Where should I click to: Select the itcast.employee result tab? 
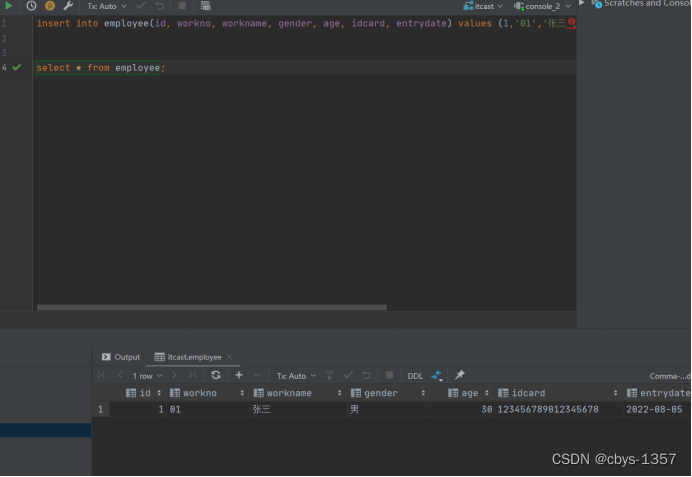194,357
